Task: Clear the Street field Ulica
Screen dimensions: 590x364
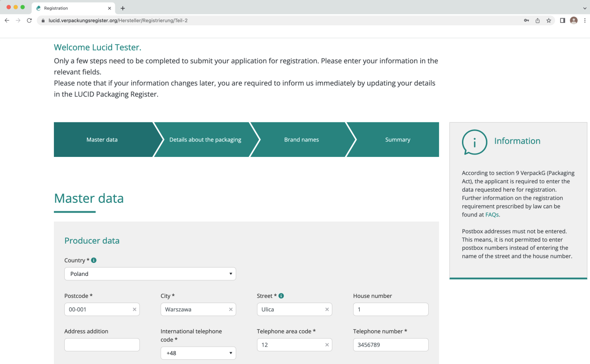Action: [x=327, y=310]
